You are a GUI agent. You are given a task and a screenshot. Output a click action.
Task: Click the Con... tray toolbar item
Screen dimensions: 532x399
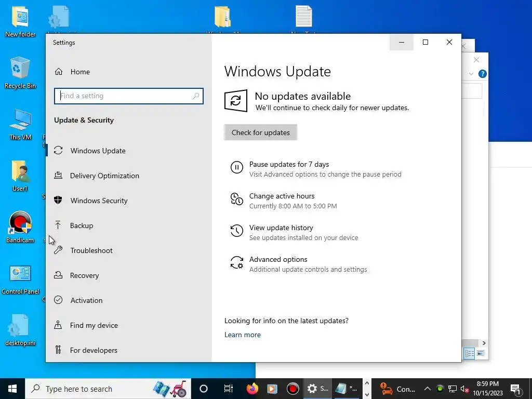point(397,389)
